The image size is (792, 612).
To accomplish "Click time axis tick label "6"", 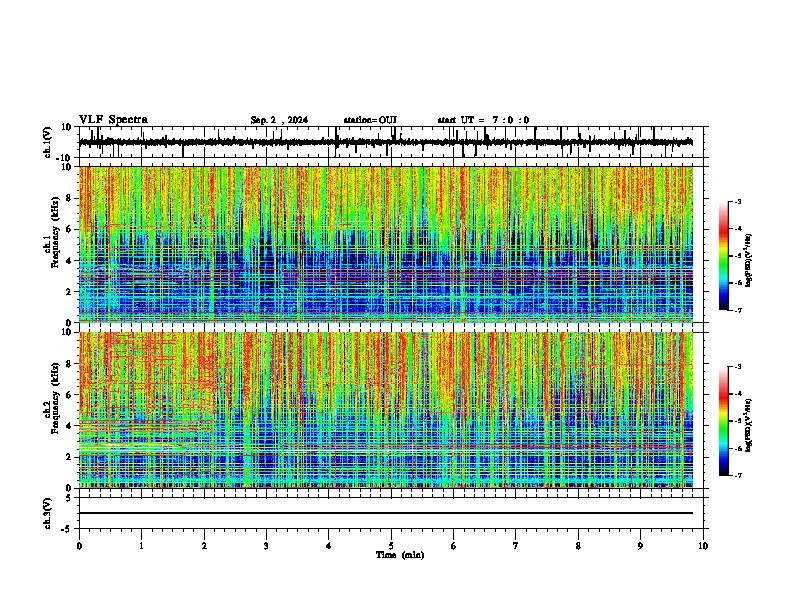I will 454,546.
